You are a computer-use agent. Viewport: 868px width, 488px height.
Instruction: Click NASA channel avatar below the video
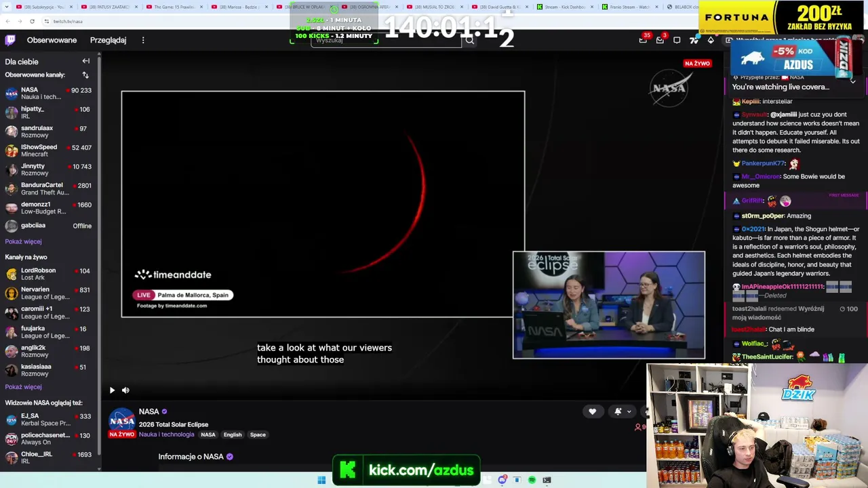click(122, 421)
